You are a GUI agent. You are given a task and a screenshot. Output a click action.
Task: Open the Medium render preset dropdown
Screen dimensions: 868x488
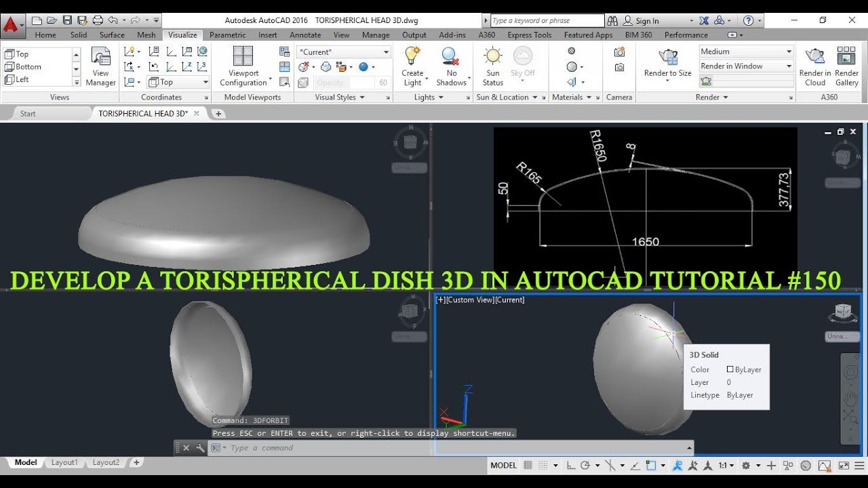point(746,52)
